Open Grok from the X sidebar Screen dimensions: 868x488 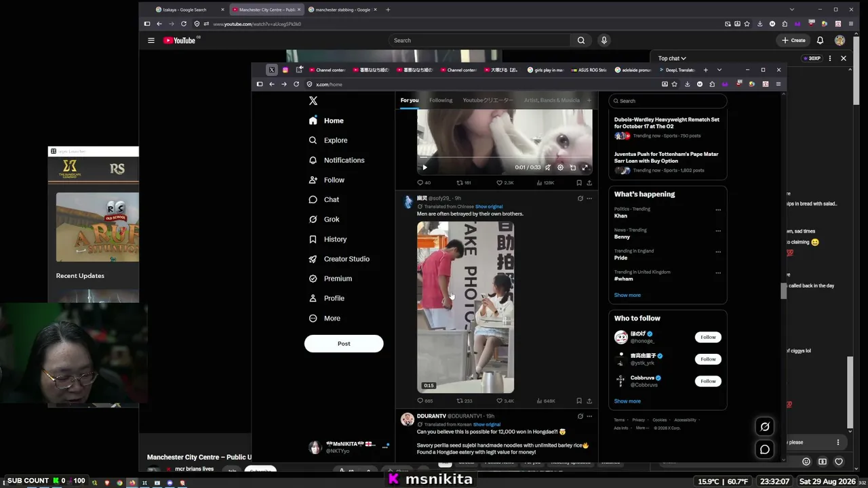pos(324,220)
